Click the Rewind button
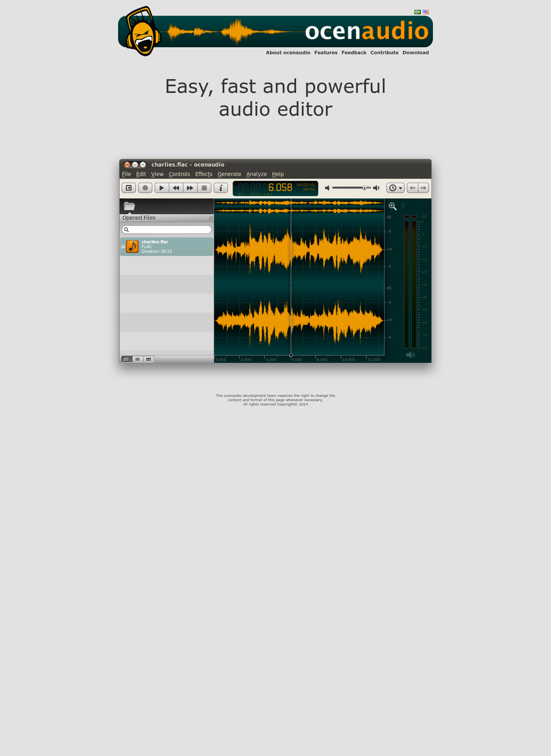 click(x=176, y=188)
